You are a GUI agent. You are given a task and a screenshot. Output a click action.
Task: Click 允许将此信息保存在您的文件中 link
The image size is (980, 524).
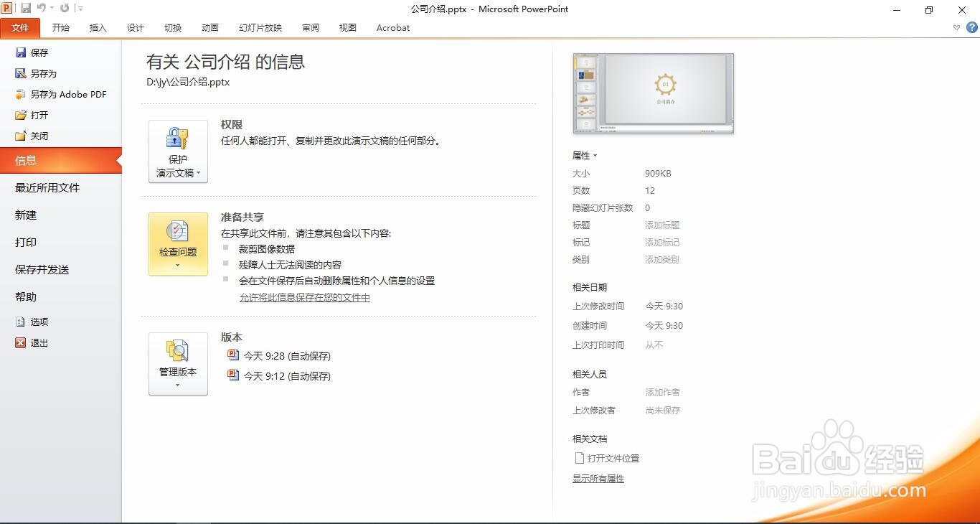pos(305,297)
